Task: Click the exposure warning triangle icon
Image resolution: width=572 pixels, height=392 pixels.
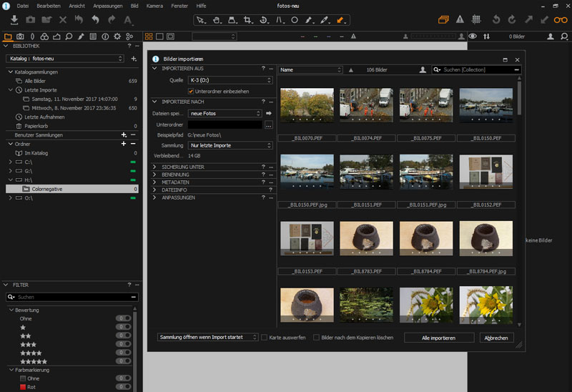Action: pos(460,20)
